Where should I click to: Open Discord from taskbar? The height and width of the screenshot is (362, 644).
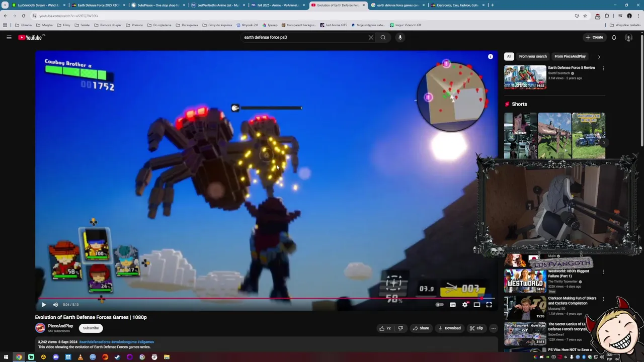click(x=56, y=357)
